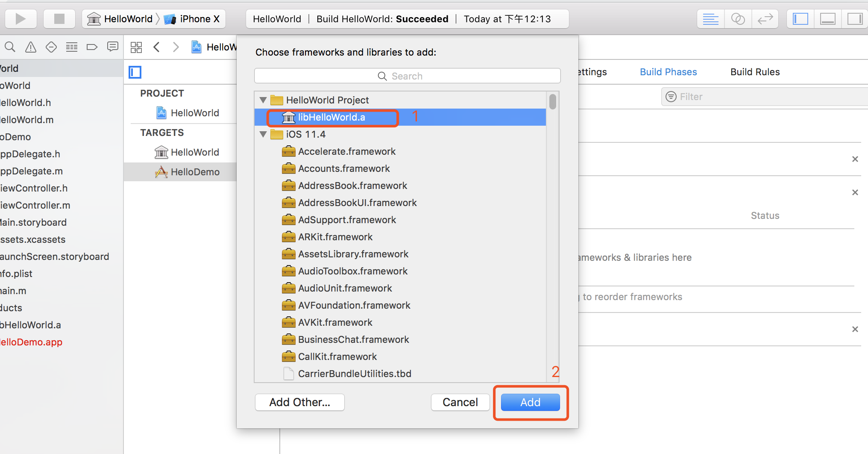Select Accounts.framework
868x454 pixels.
point(400,168)
